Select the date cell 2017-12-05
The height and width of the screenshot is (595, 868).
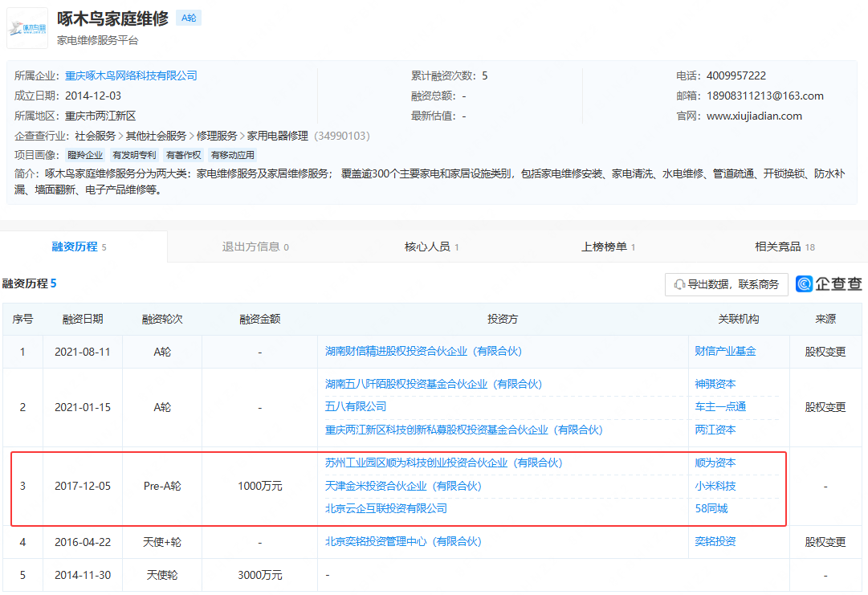point(83,486)
